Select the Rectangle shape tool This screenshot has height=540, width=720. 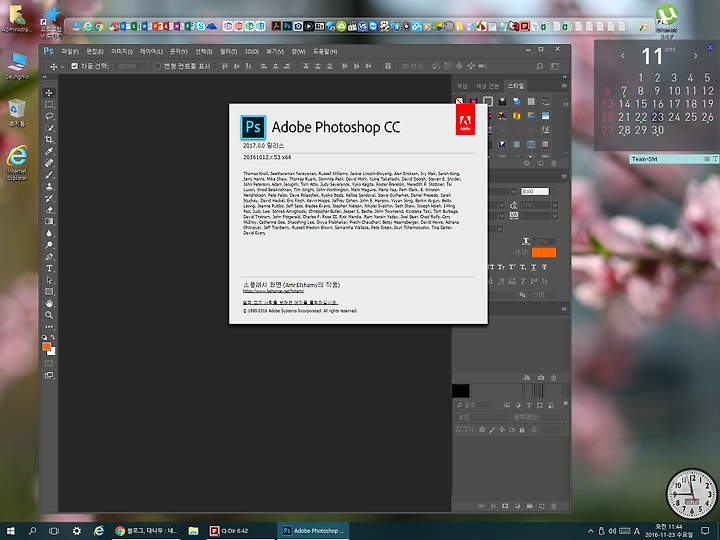point(49,292)
